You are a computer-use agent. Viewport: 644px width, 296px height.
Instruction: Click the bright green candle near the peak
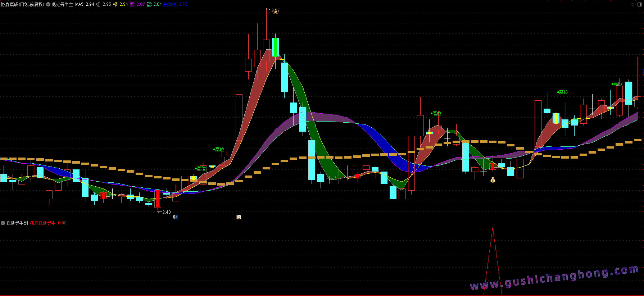click(275, 47)
